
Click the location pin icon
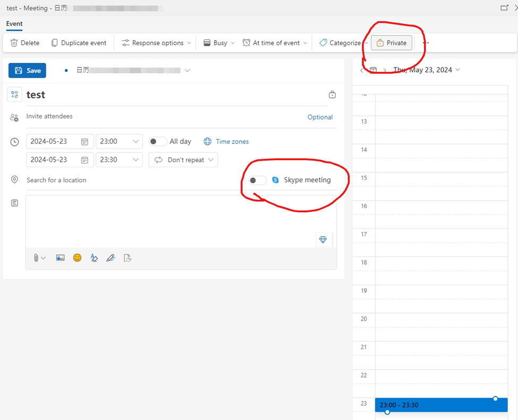(14, 179)
